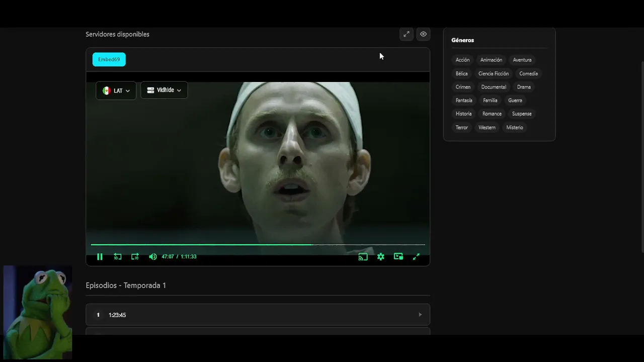Image resolution: width=644 pixels, height=362 pixels.
Task: Select the Bélica genre tag
Action: click(462, 73)
